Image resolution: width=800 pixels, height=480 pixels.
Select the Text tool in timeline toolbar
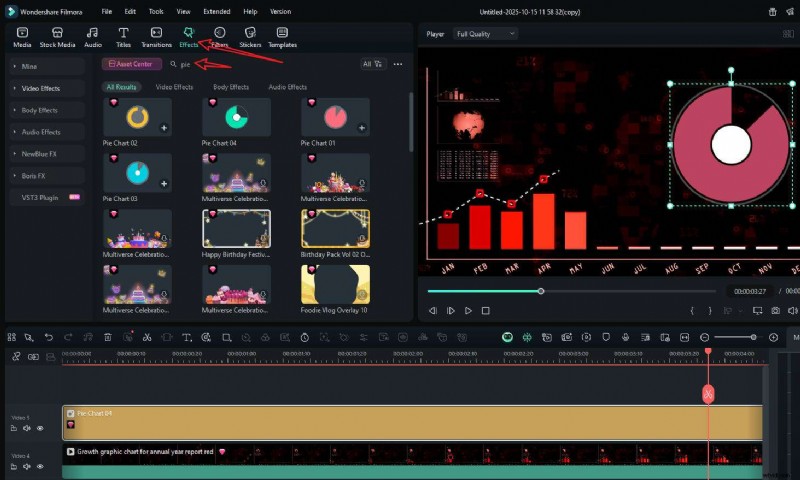pyautogui.click(x=187, y=337)
